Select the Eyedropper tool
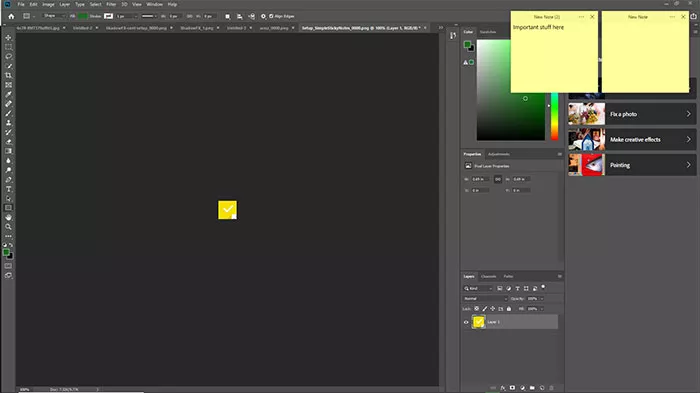The image size is (700, 393). [8, 94]
